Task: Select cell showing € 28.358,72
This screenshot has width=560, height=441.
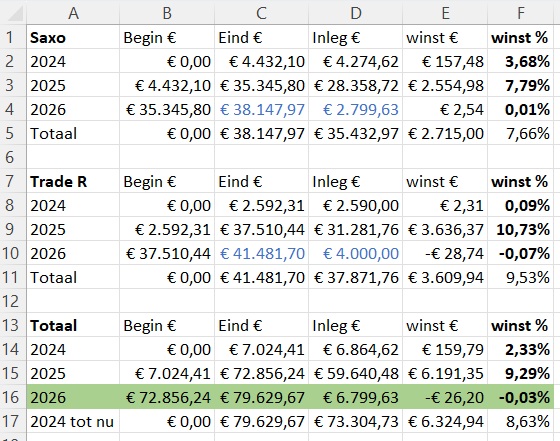Action: [355, 85]
